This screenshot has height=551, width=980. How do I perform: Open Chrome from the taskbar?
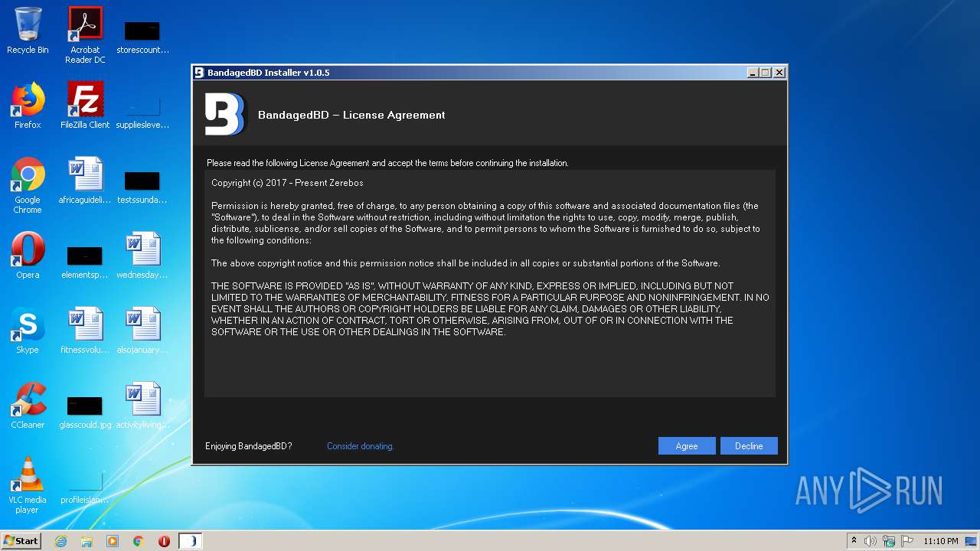[x=139, y=541]
